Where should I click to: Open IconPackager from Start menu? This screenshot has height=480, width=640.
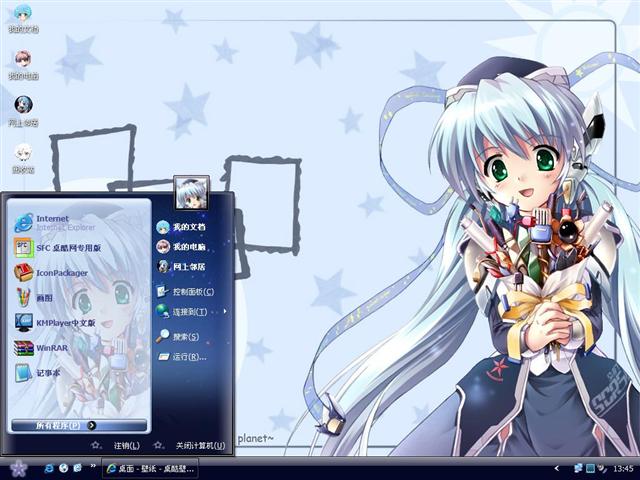[51, 273]
